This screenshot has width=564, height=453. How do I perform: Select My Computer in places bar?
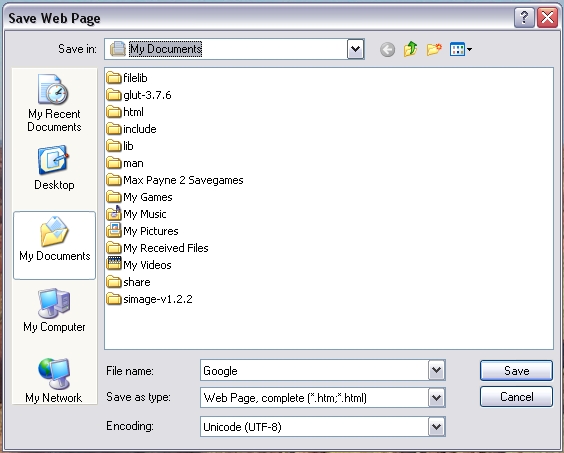[x=54, y=310]
